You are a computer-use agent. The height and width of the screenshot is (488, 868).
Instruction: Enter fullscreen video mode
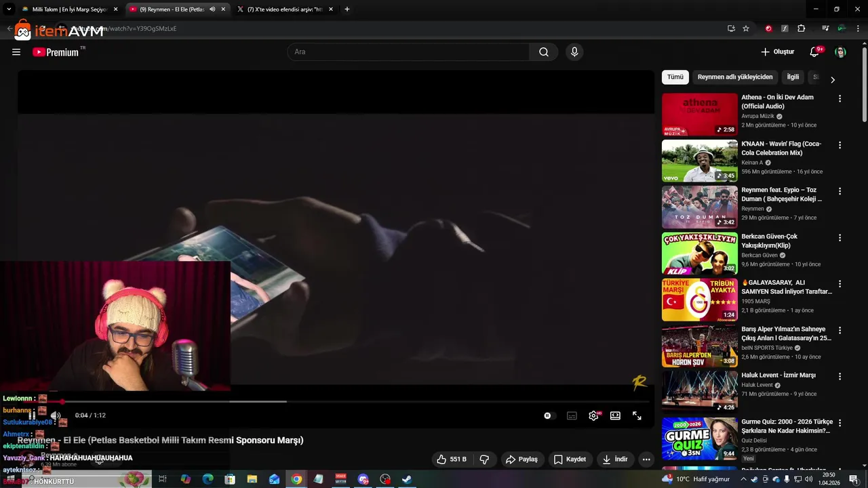point(637,415)
